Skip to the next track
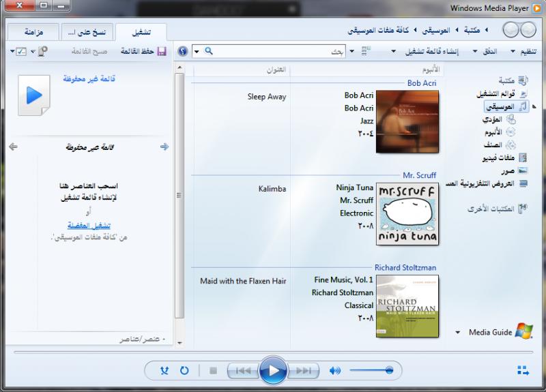The width and height of the screenshot is (546, 392). click(x=303, y=371)
